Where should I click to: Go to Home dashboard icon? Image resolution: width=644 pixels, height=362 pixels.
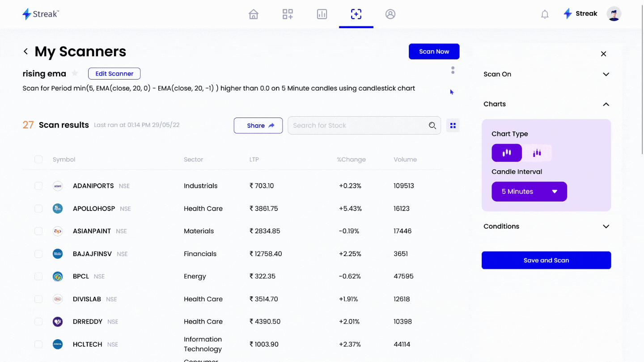coord(254,14)
